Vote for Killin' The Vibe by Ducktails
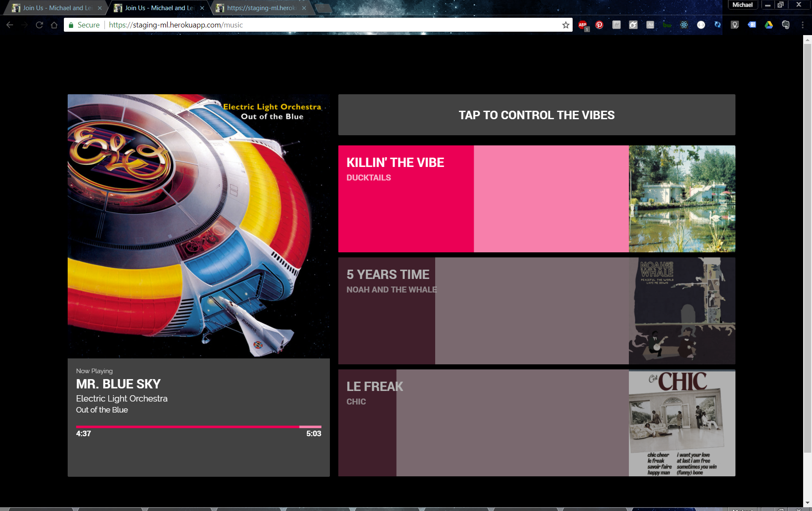 [483, 199]
